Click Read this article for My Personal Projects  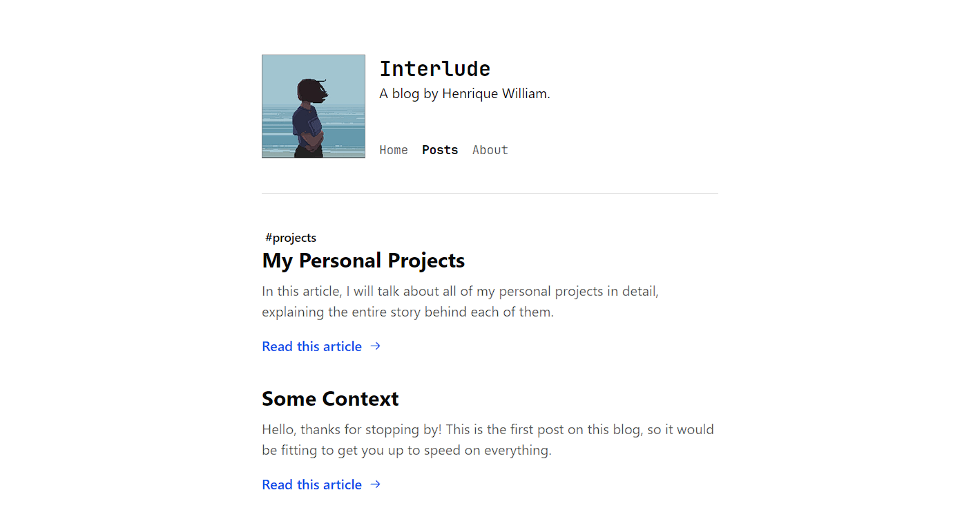[312, 346]
